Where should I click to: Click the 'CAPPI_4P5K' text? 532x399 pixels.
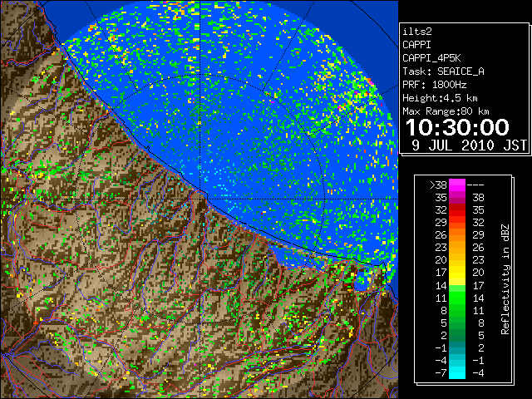(x=431, y=58)
